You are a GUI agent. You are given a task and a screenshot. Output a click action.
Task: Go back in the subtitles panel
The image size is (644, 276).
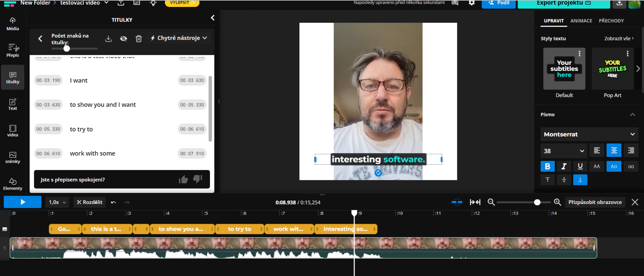point(40,39)
